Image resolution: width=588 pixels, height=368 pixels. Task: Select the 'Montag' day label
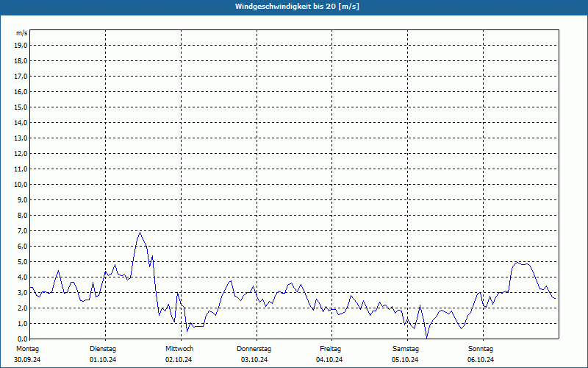pyautogui.click(x=27, y=349)
